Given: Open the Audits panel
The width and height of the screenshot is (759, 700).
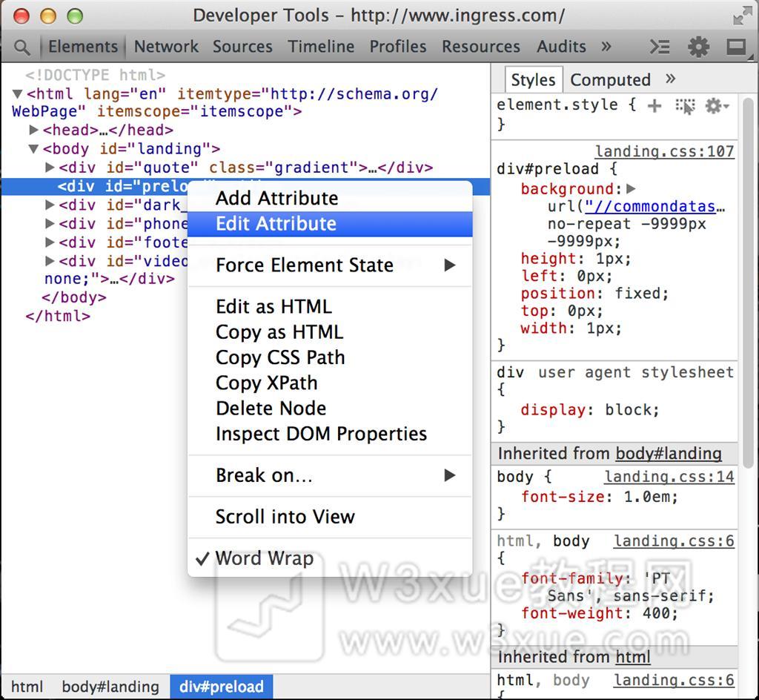Looking at the screenshot, I should point(561,47).
